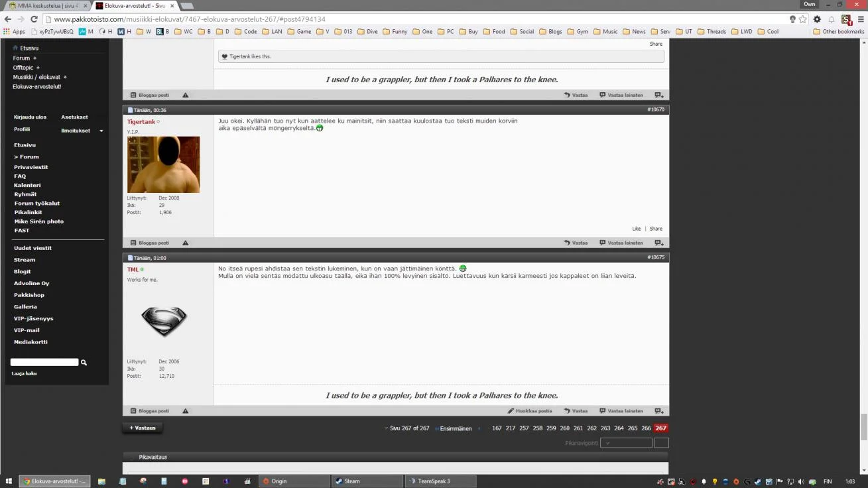
Task: Select Uudet viestit in sidebar menu
Action: coord(32,248)
